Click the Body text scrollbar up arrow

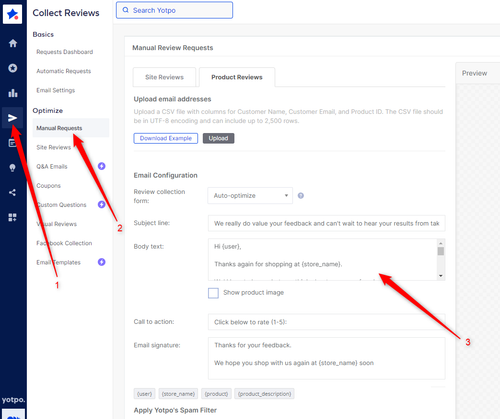coord(441,243)
